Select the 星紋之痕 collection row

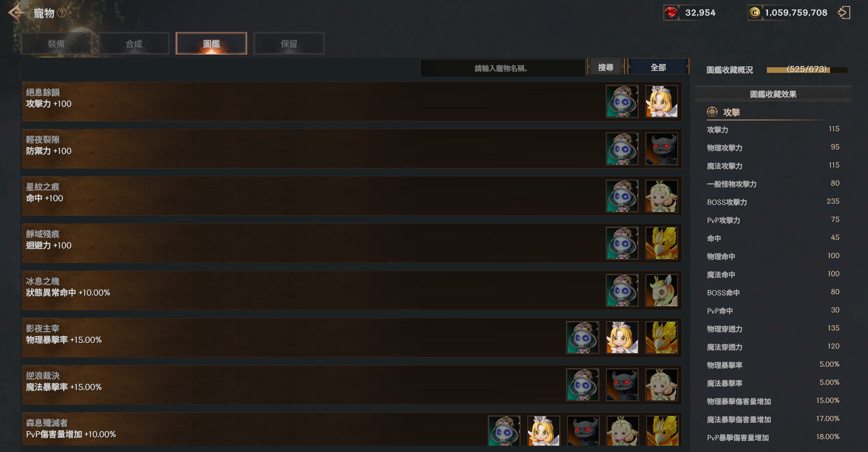(352, 196)
